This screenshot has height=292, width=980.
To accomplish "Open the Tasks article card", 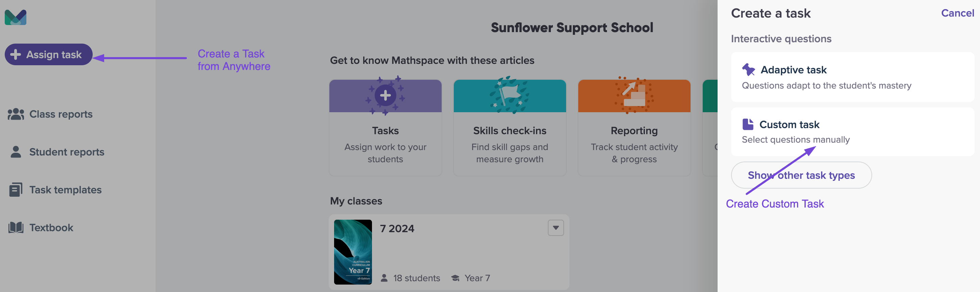I will pos(386,127).
